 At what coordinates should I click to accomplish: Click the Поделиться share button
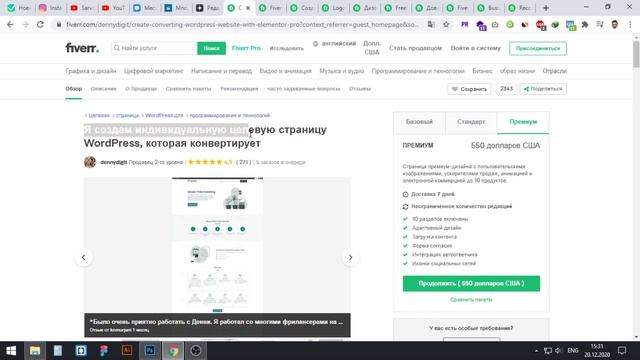click(543, 89)
